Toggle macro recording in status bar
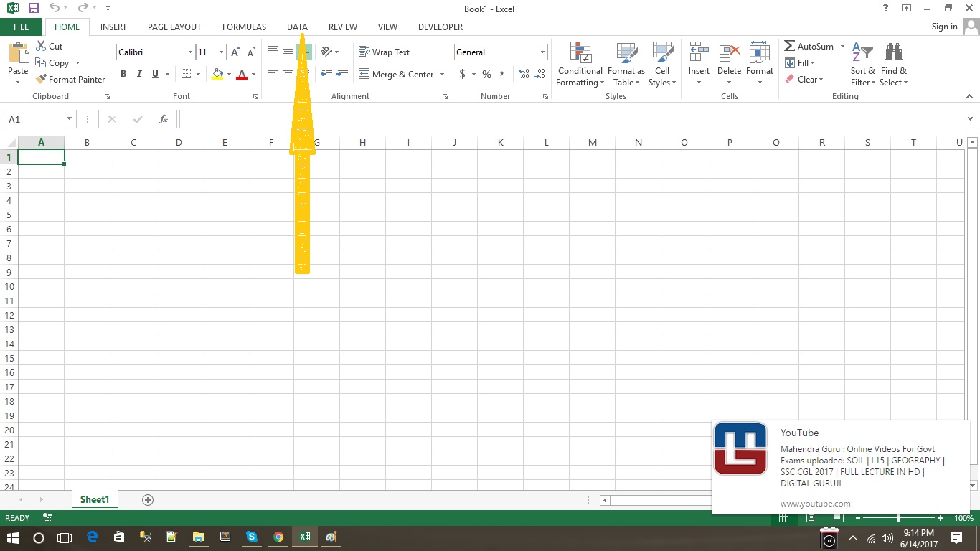 tap(48, 518)
